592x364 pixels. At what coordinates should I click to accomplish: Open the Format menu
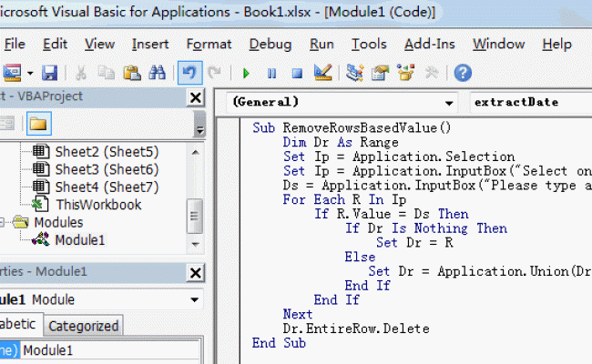pyautogui.click(x=209, y=44)
